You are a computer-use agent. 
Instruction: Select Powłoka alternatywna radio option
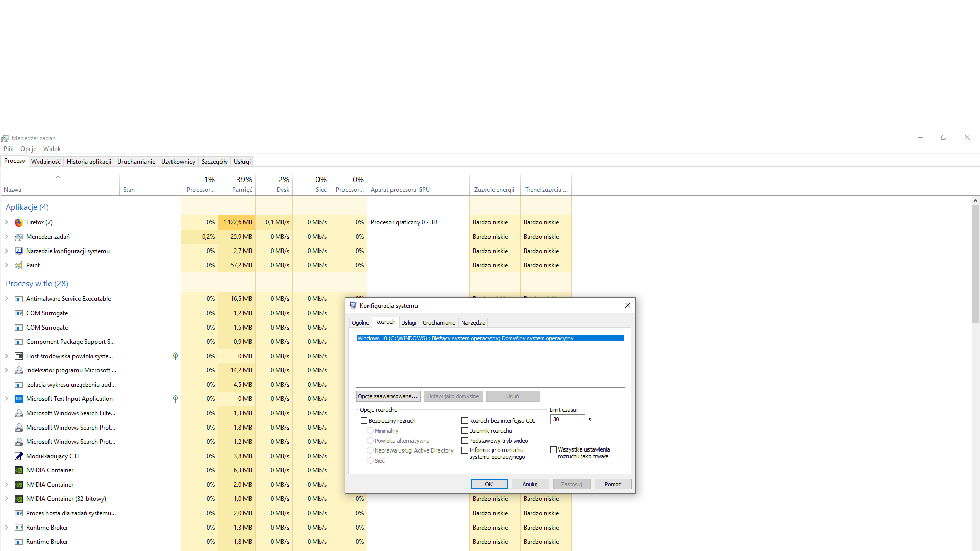pyautogui.click(x=370, y=441)
